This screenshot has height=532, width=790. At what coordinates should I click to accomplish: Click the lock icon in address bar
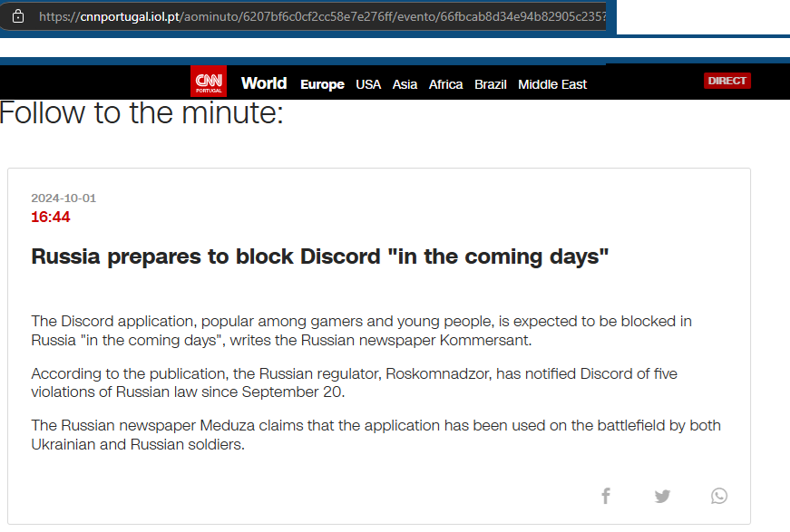18,16
